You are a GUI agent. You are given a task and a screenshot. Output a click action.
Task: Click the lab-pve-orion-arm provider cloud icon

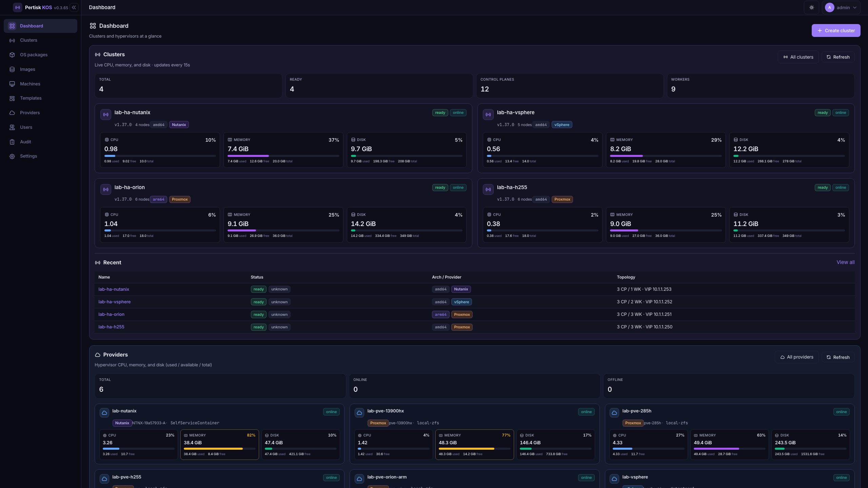359,479
